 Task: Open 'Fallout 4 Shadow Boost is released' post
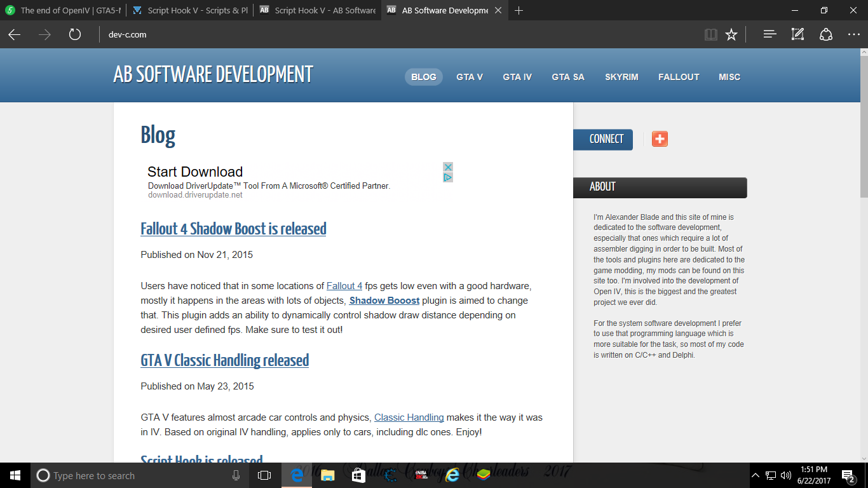(x=233, y=229)
